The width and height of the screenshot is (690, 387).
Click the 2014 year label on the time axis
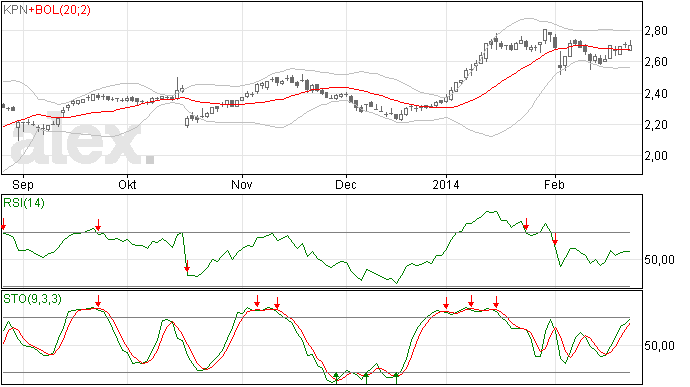446,184
